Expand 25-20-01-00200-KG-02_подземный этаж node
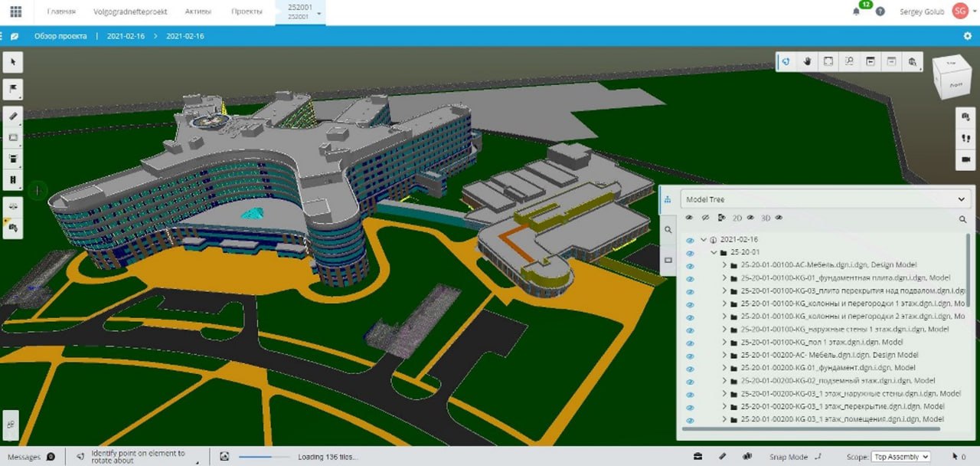 click(724, 381)
